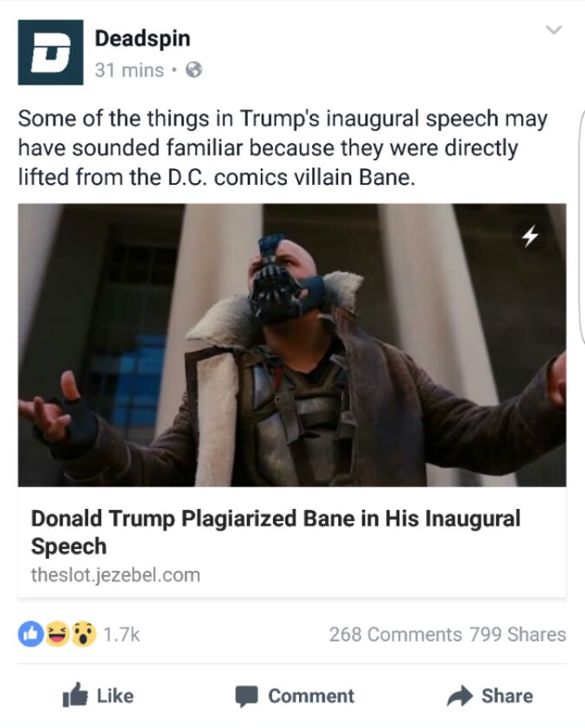Tap the Instant Article lightning bolt icon

click(530, 236)
